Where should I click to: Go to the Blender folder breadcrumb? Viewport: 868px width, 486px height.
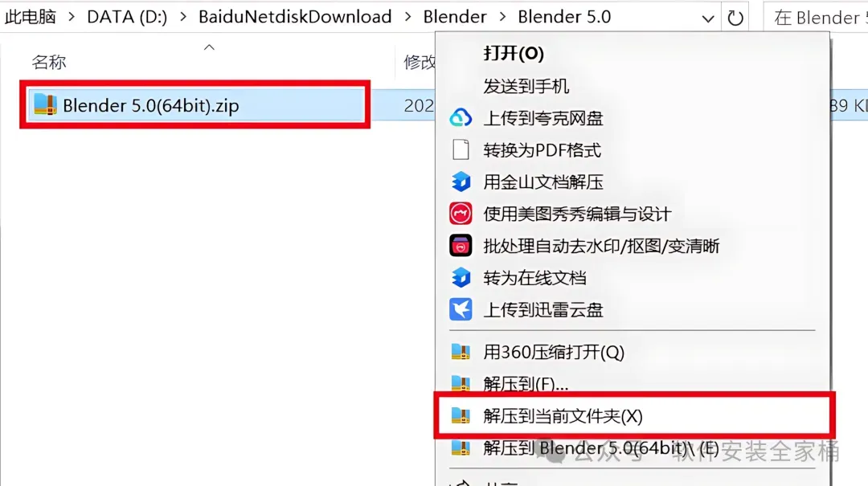(454, 17)
